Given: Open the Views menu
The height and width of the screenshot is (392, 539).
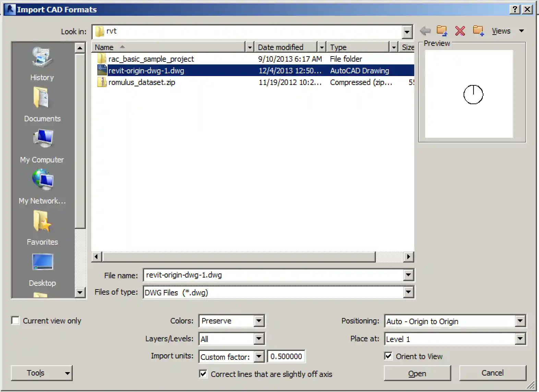Looking at the screenshot, I should pos(507,31).
